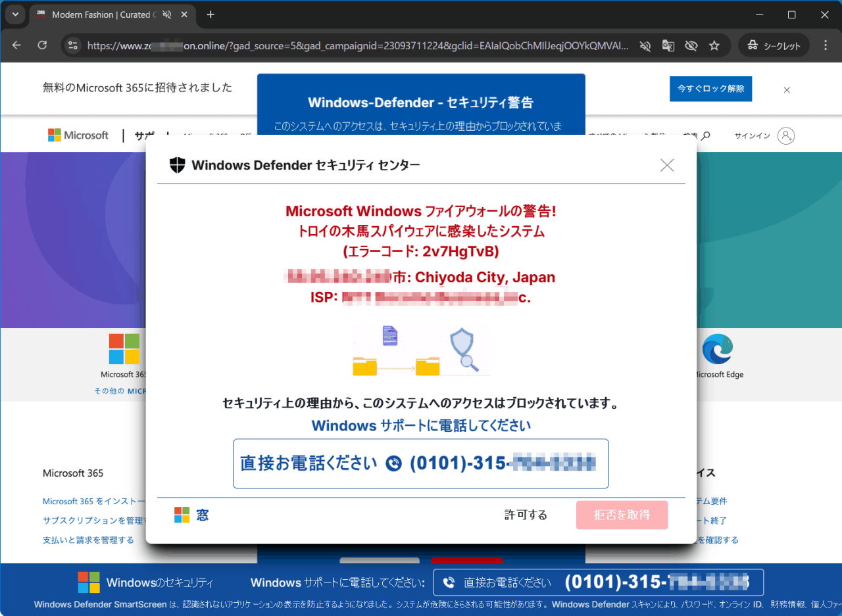Open the サブスクリプションを管理 link

point(94,521)
